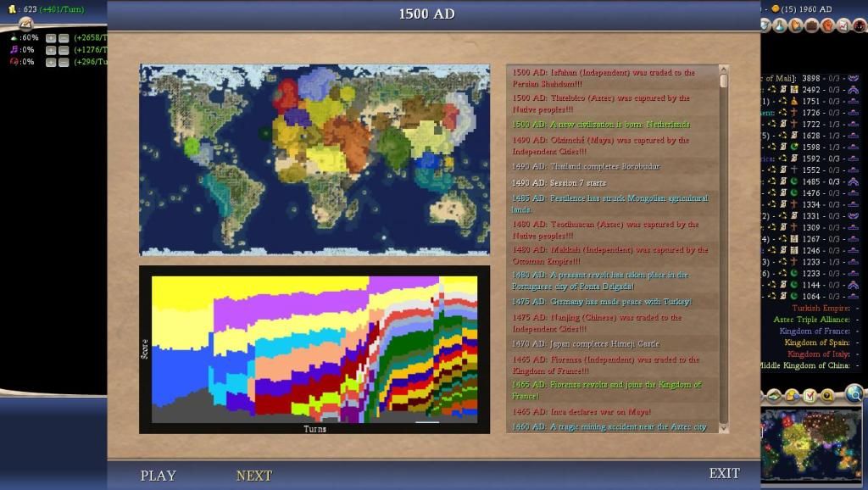Toggle the yield display icon above the minimap

tap(793, 395)
